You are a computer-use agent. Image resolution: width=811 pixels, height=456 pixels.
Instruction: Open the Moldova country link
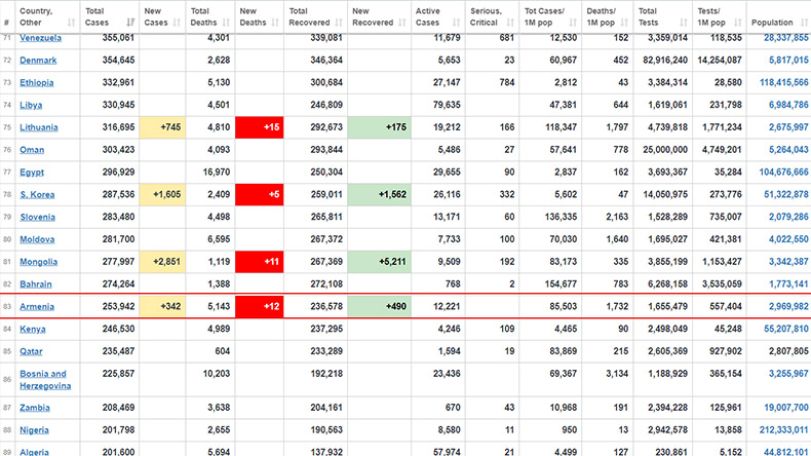click(37, 239)
